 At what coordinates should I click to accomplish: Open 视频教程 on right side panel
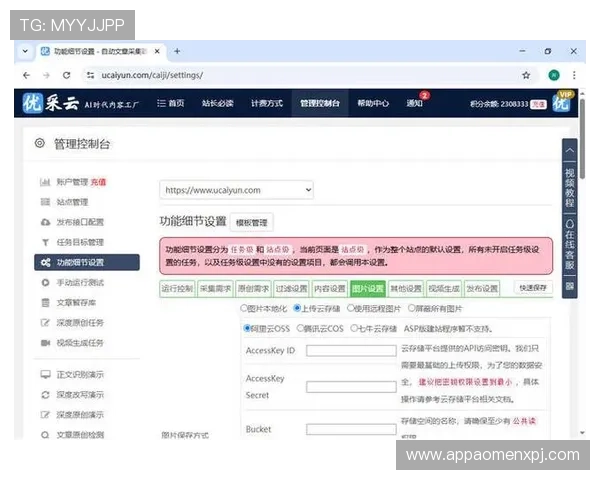pyautogui.click(x=569, y=188)
